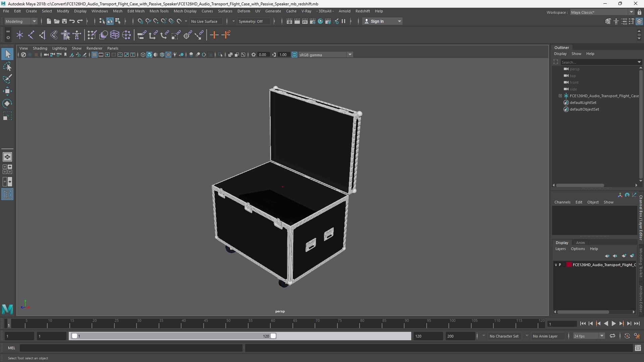The image size is (644, 362).
Task: Open the sRGB gamma view transform dropdown
Action: click(x=325, y=55)
